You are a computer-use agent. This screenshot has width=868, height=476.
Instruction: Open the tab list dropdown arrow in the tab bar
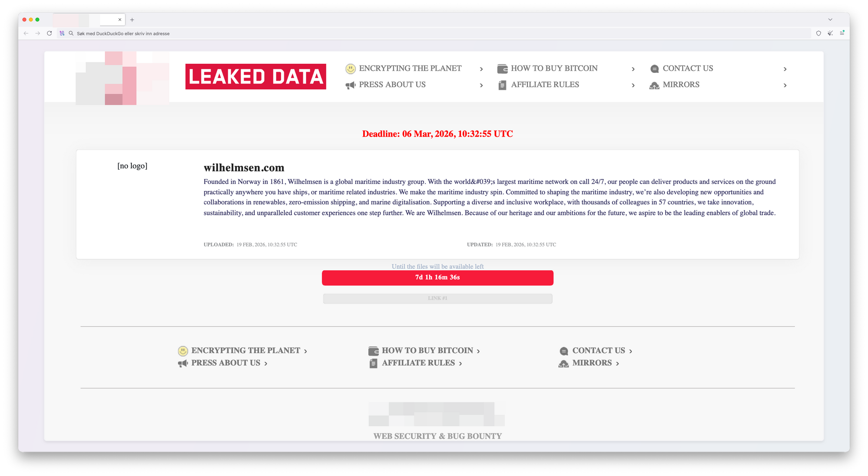click(830, 20)
